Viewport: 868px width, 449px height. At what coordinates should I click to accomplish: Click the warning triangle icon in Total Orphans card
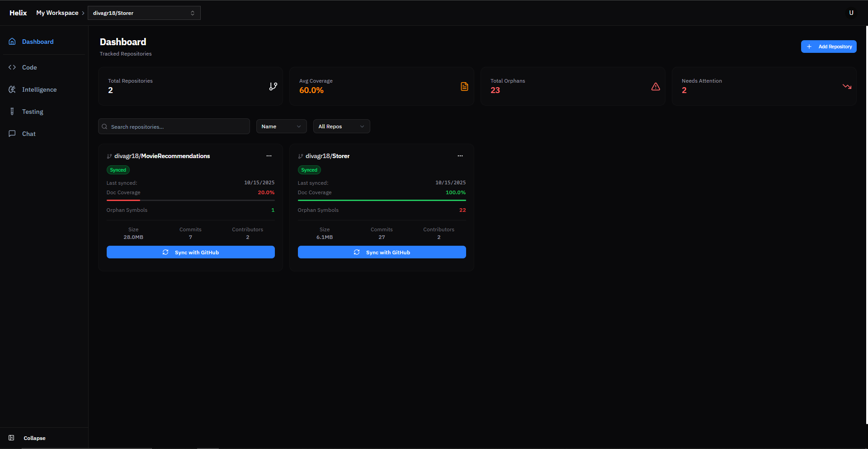click(656, 86)
